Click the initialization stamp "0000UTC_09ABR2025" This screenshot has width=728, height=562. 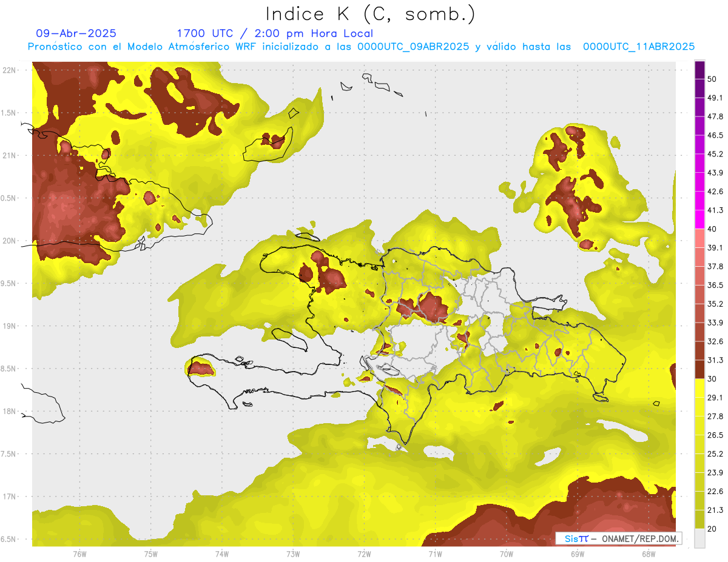pyautogui.click(x=413, y=47)
